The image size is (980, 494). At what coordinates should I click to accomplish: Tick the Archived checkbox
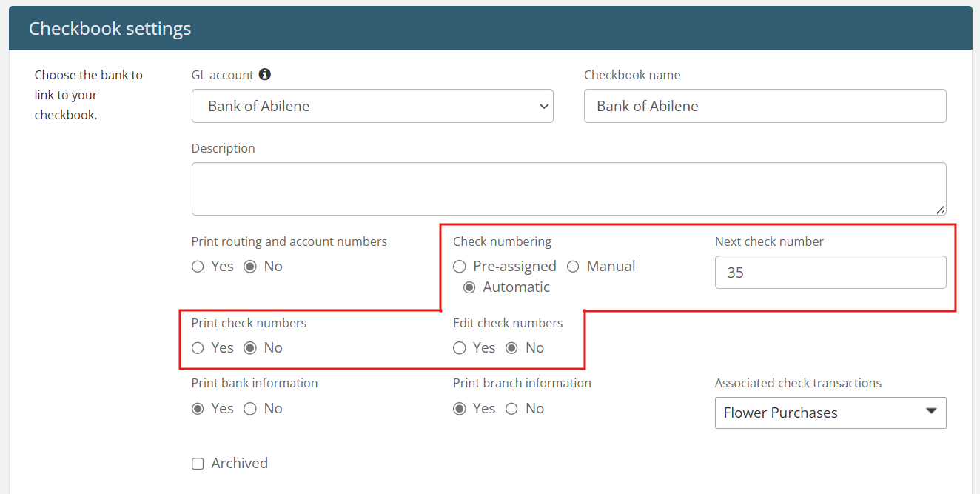(198, 464)
